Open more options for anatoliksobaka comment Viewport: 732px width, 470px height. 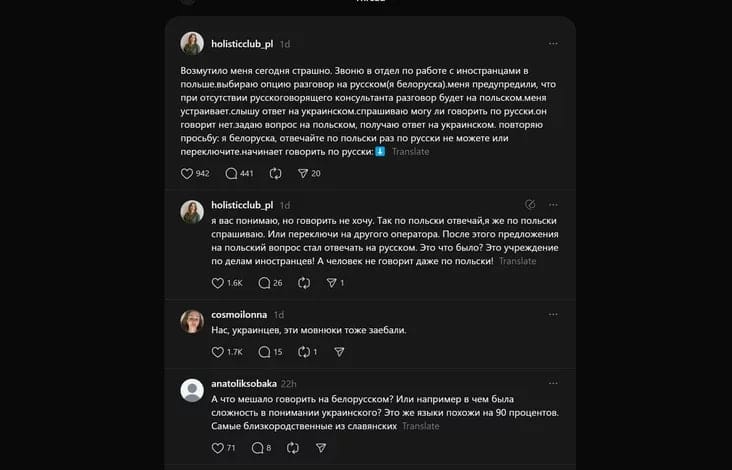553,383
